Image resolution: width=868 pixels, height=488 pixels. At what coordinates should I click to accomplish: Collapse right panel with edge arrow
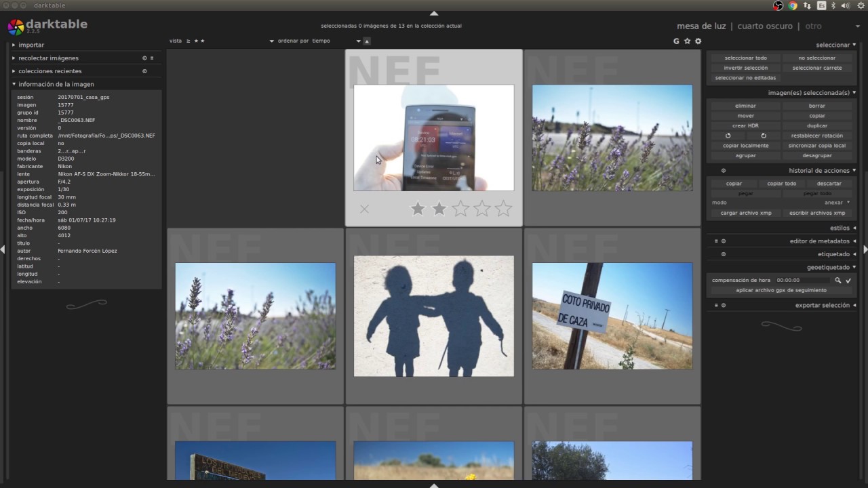865,249
